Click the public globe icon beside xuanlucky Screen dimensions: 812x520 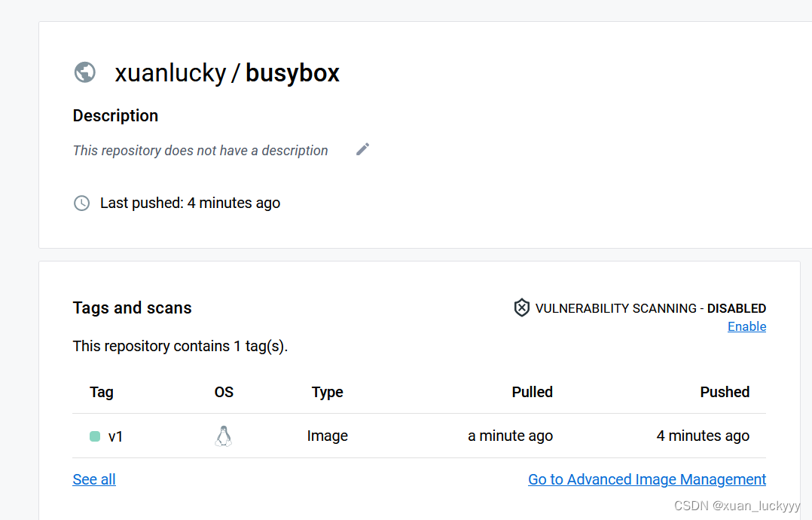(85, 72)
